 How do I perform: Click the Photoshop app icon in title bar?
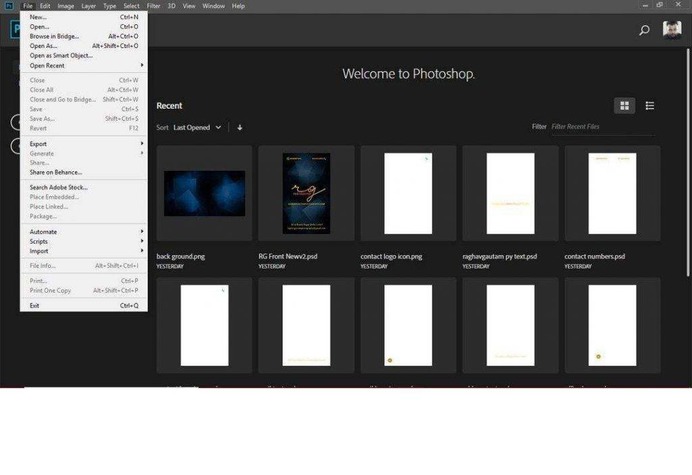tap(8, 6)
